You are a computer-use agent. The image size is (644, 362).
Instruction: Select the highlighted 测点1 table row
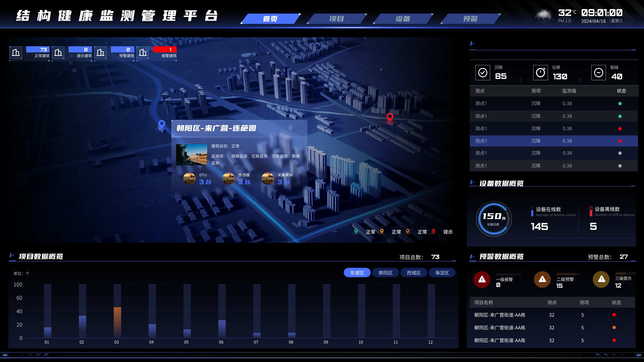coord(554,141)
